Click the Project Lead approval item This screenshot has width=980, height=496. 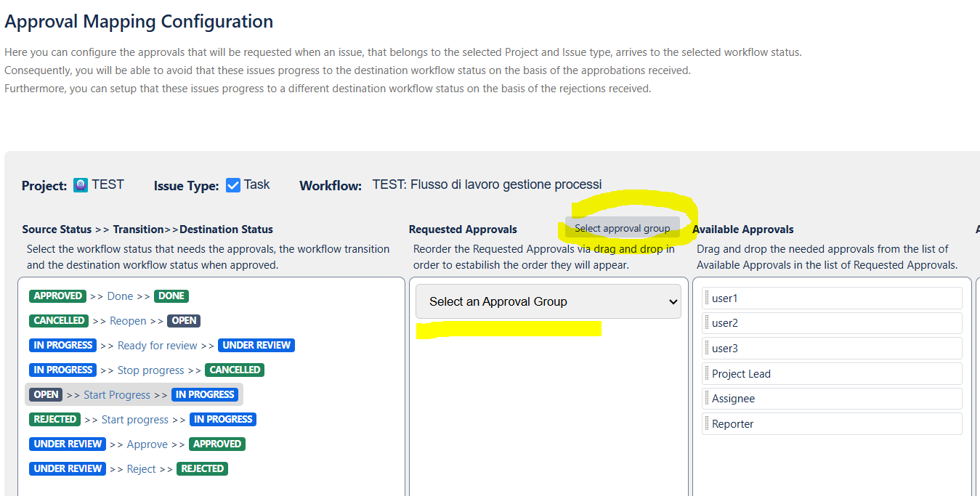pyautogui.click(x=832, y=374)
